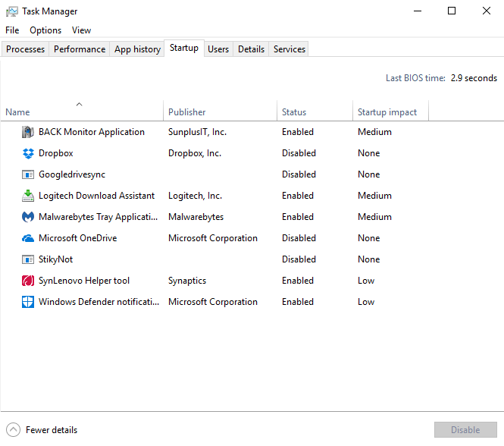Click the Fewer details label
The width and height of the screenshot is (504, 446).
point(52,430)
